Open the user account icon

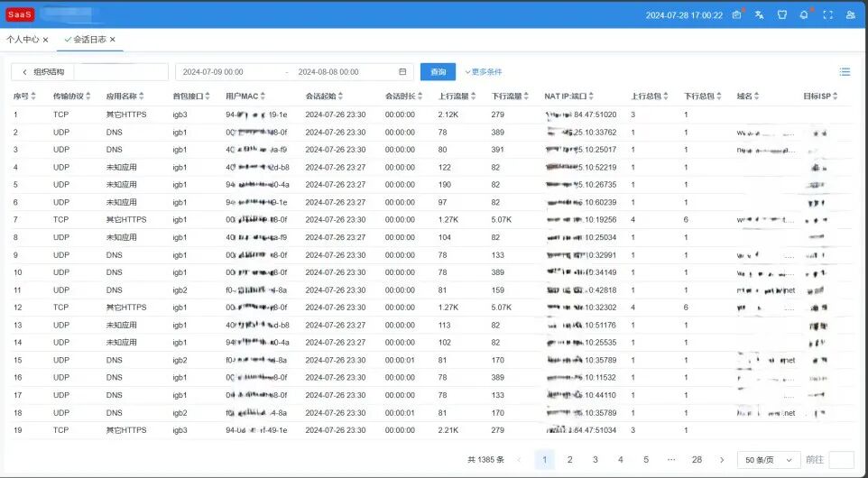pyautogui.click(x=850, y=15)
